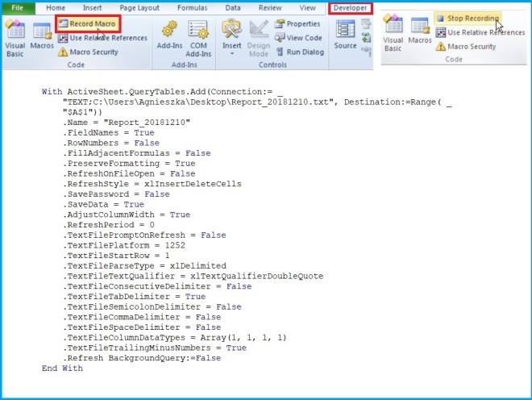Open the Add-Ins gear icon
Image resolution: width=532 pixels, height=400 pixels.
pos(169,37)
